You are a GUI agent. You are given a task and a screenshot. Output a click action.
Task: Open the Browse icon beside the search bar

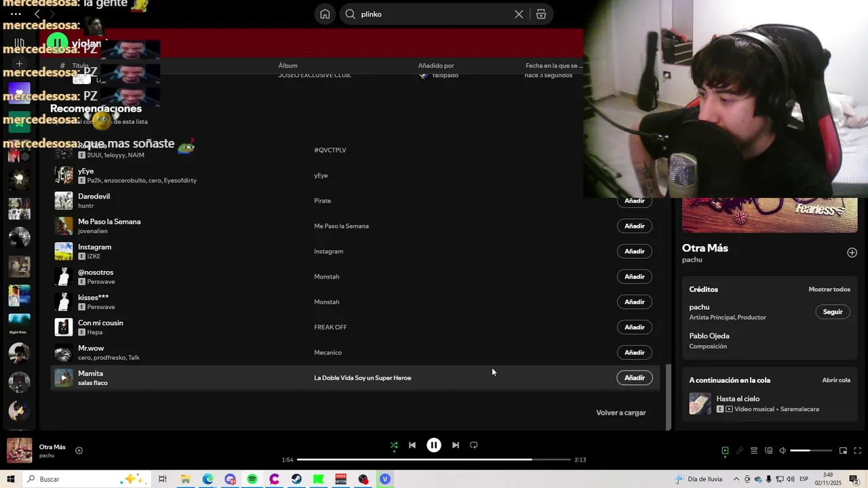pos(540,14)
